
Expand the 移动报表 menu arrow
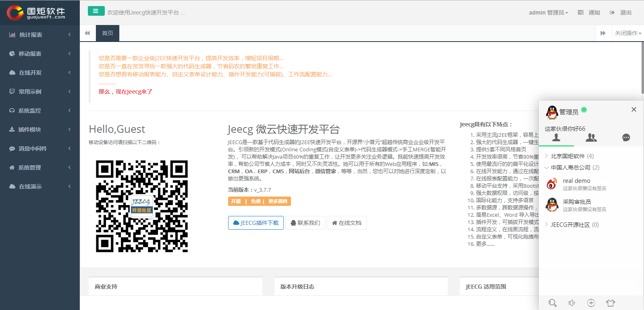tap(69, 54)
